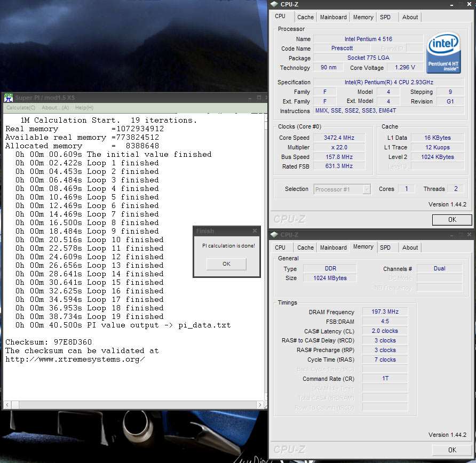The height and width of the screenshot is (463, 476).
Task: Maximize the Super PI window
Action: 259,98
